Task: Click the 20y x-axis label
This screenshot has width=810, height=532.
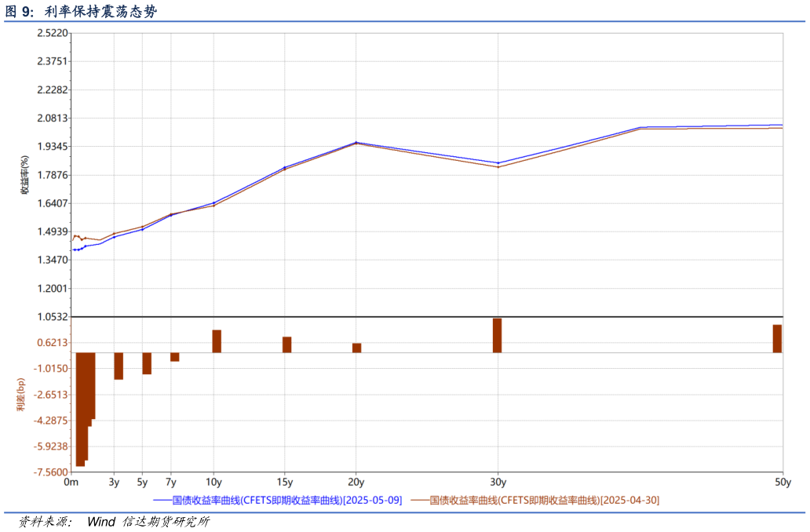Action: [356, 482]
